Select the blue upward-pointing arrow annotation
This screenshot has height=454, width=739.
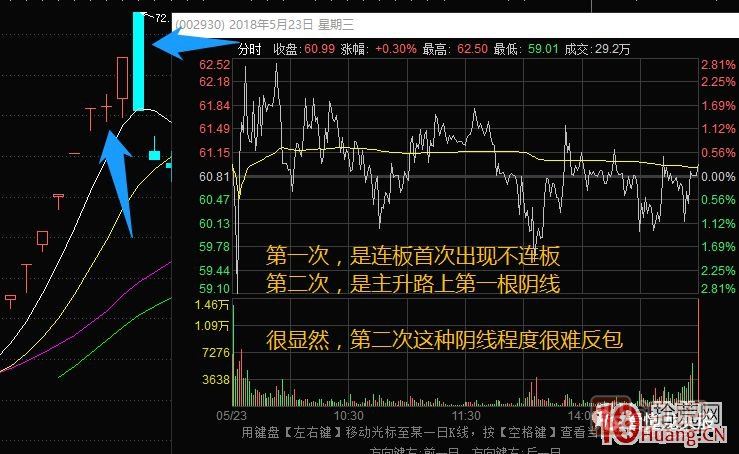118,180
